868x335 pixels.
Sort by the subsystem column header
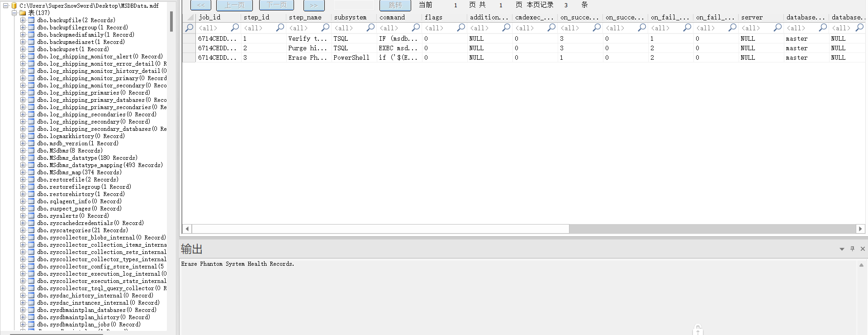coord(353,17)
